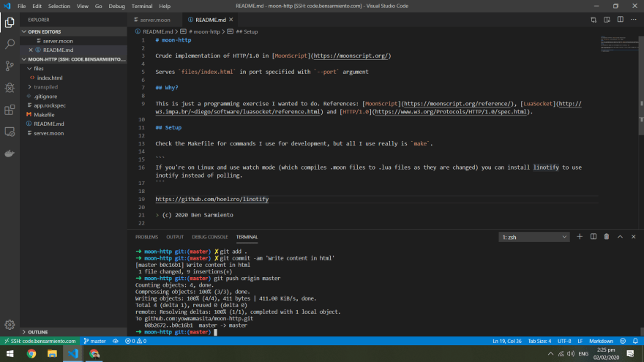This screenshot has width=644, height=362.
Task: Open the Windows Start menu
Action: pos(10,354)
